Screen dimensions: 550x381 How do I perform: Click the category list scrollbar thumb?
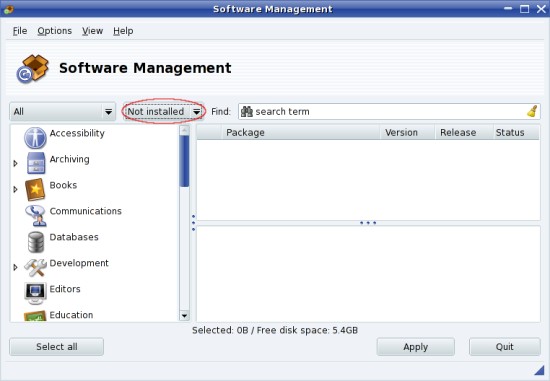(184, 161)
